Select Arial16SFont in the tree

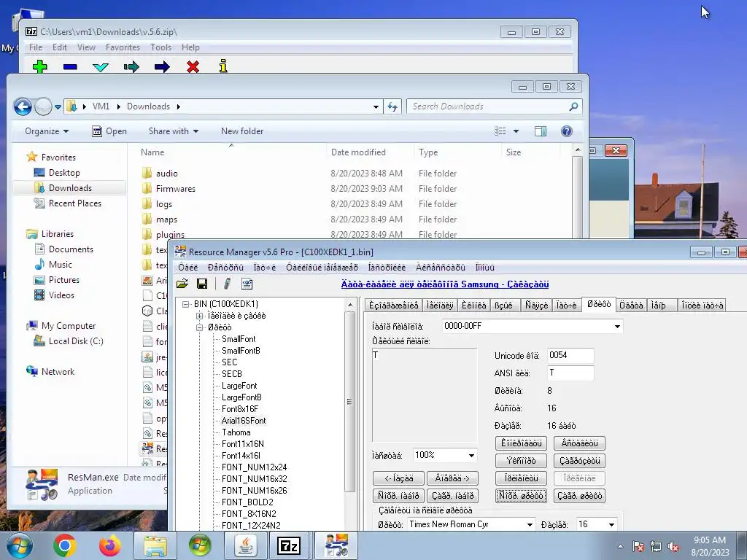click(244, 421)
